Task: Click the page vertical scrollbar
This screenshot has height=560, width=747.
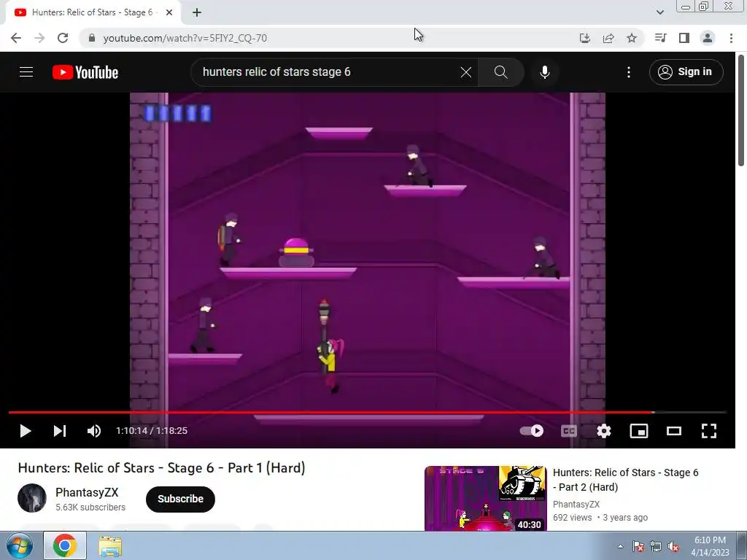Action: point(741,111)
